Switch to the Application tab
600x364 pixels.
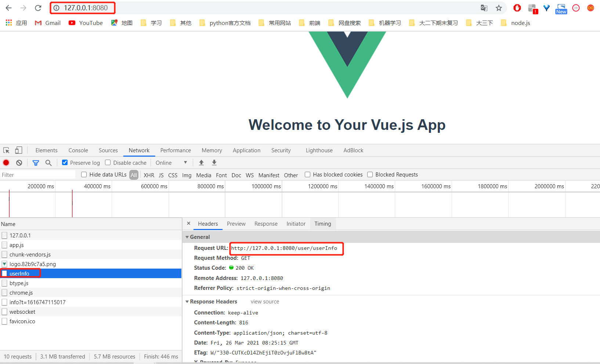(246, 150)
